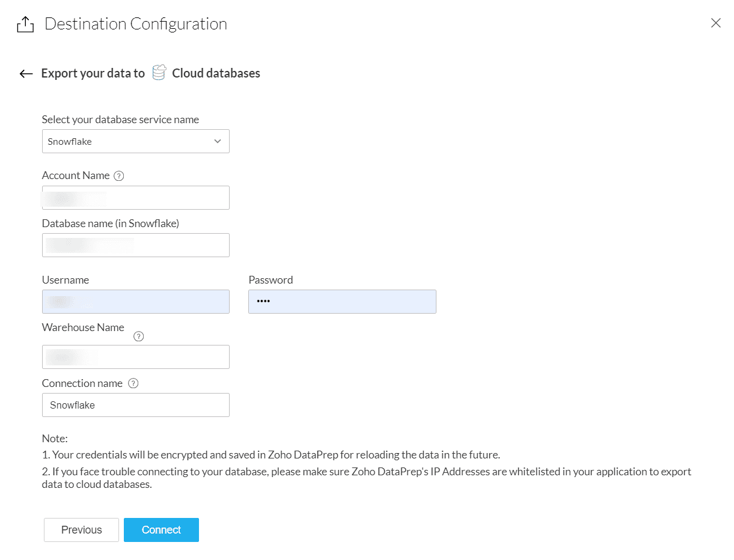
Task: Select the Username text box
Action: click(x=135, y=302)
